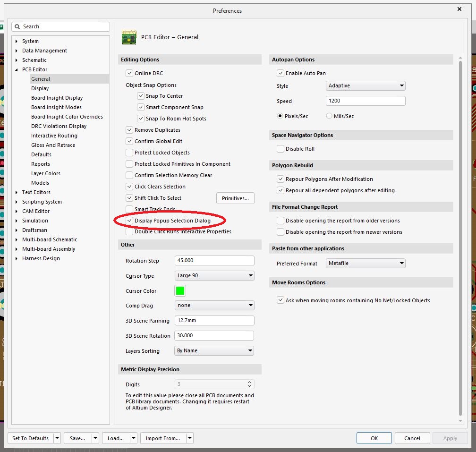476x452 pixels.
Task: Click the Autopan Speed input field
Action: point(365,101)
